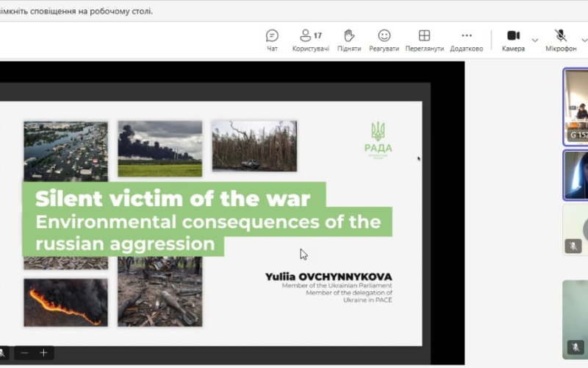
Task: Click the desktop notifications banner text
Action: point(76,11)
